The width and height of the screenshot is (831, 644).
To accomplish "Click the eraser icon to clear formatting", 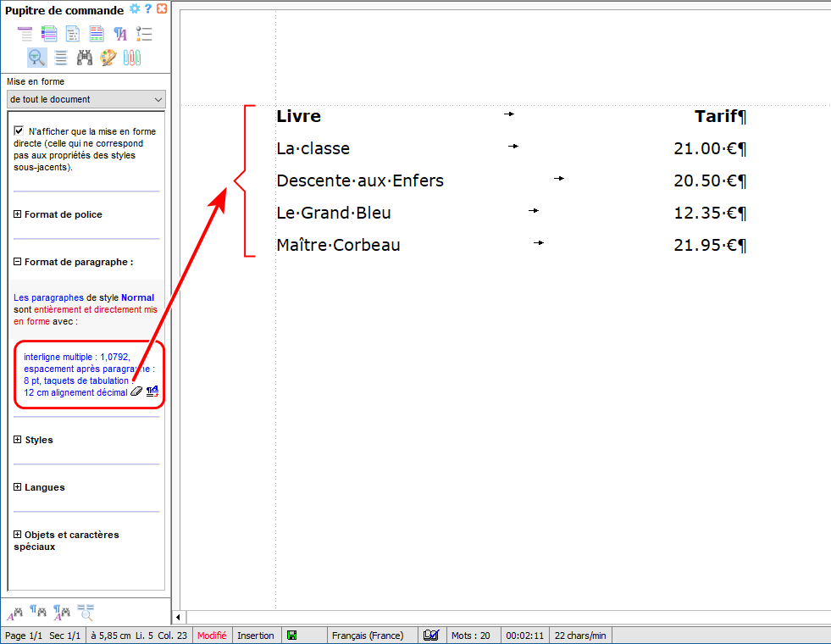I will pyautogui.click(x=136, y=391).
